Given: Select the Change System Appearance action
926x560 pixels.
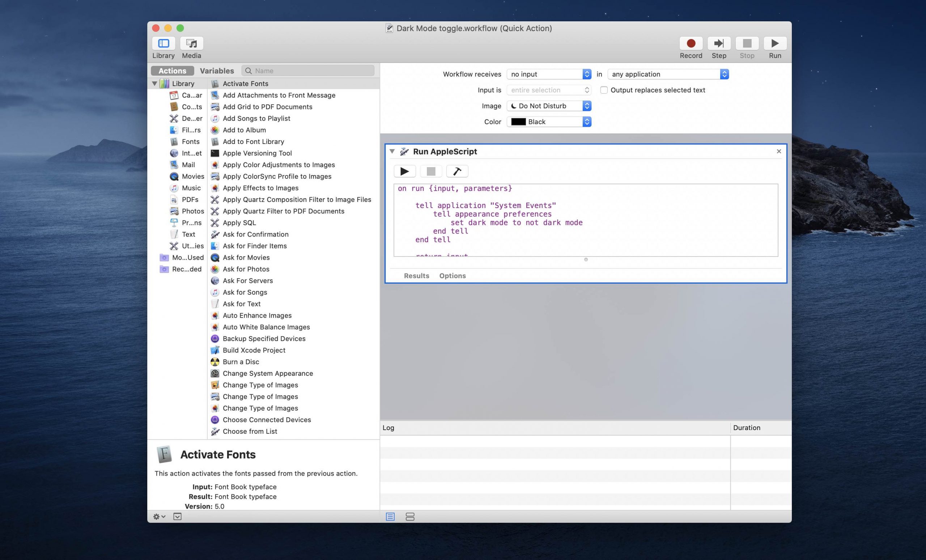Looking at the screenshot, I should coord(293,373).
